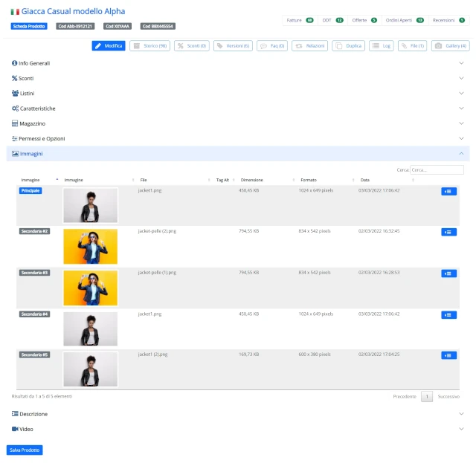The image size is (476, 463).
Task: Open action menu for Secondaria #3 row
Action: point(448,273)
